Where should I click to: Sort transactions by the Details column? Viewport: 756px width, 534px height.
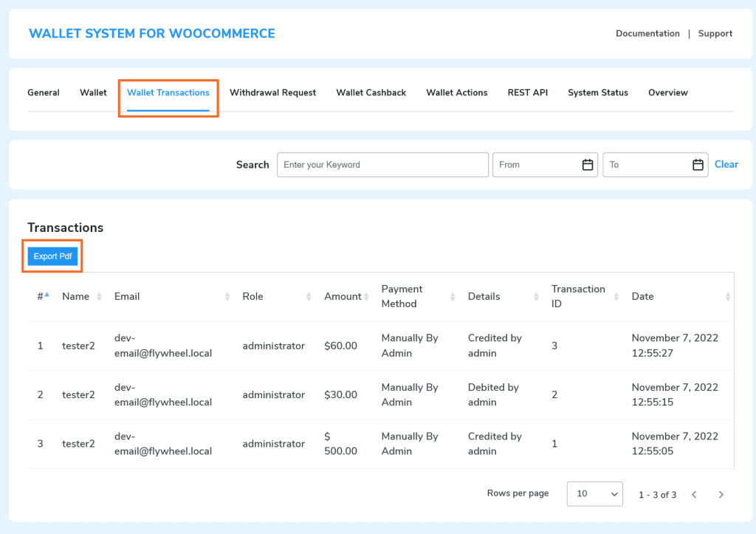point(535,296)
